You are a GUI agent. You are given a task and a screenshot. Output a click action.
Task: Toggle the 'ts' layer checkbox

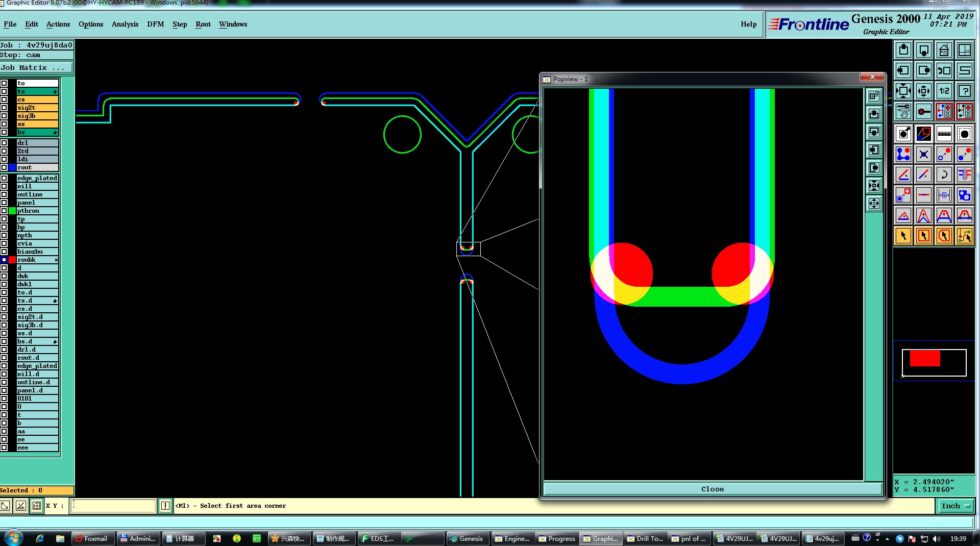pos(4,91)
